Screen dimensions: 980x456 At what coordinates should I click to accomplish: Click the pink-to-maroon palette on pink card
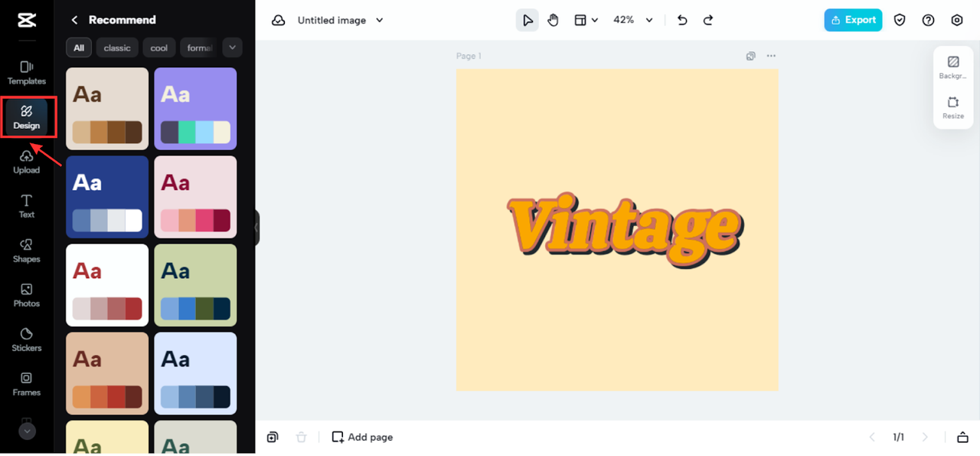(x=195, y=220)
